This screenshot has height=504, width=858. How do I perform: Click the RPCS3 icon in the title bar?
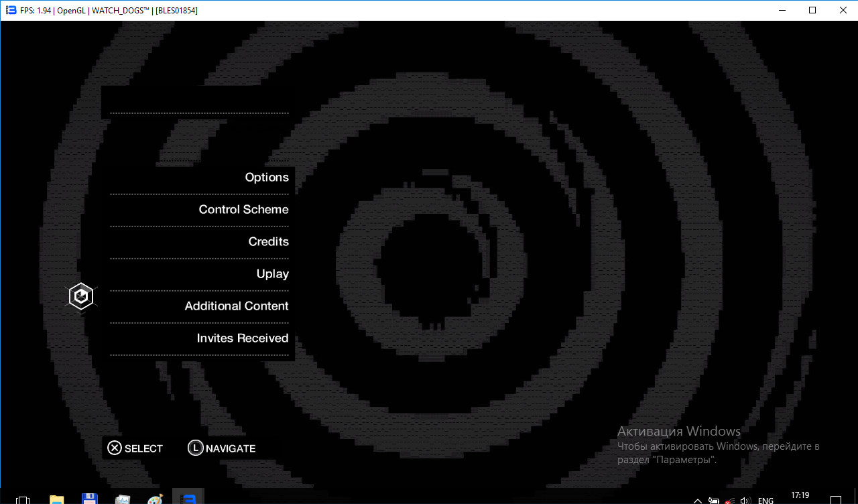[x=10, y=10]
